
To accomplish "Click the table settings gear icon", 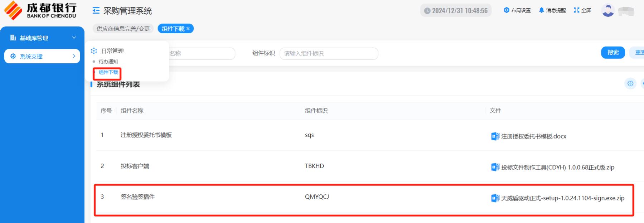I will (630, 83).
